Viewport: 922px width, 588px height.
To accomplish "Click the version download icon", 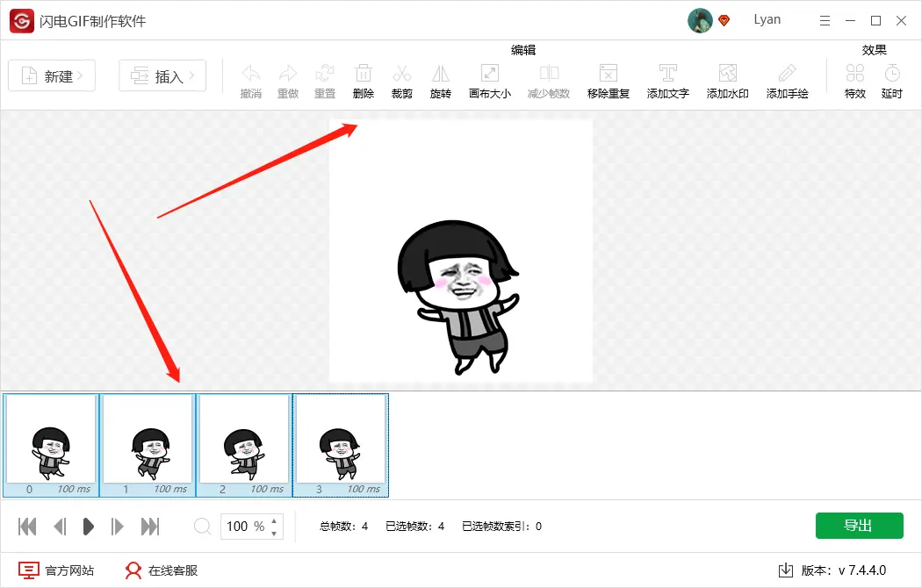I will 786,570.
